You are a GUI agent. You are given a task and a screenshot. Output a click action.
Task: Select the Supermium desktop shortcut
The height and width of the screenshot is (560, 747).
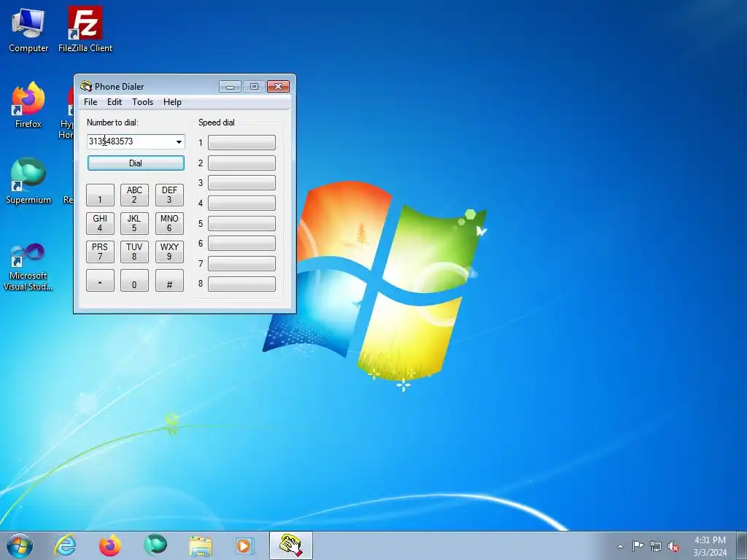[x=28, y=181]
